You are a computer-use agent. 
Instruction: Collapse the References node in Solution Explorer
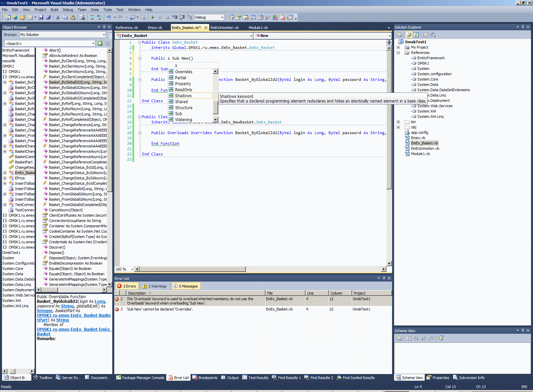398,53
